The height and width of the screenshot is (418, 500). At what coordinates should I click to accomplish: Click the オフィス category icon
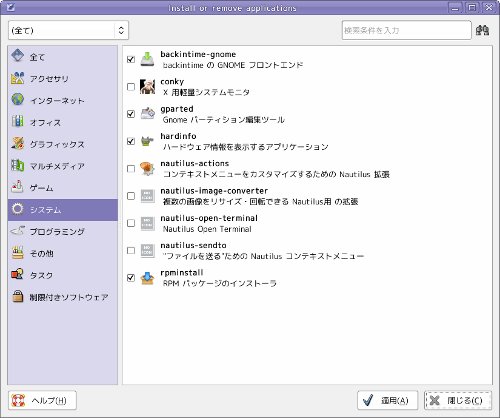pyautogui.click(x=17, y=121)
